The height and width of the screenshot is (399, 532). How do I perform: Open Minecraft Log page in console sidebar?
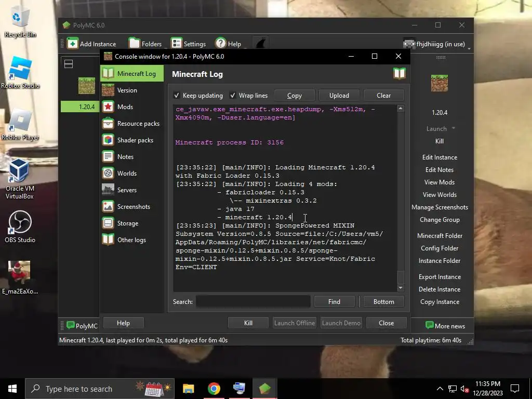point(131,74)
